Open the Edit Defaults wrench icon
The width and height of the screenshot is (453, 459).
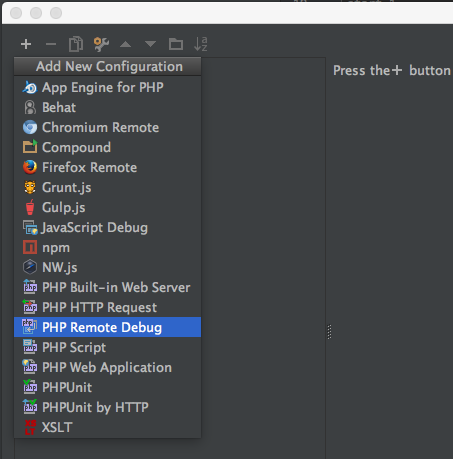coord(101,44)
